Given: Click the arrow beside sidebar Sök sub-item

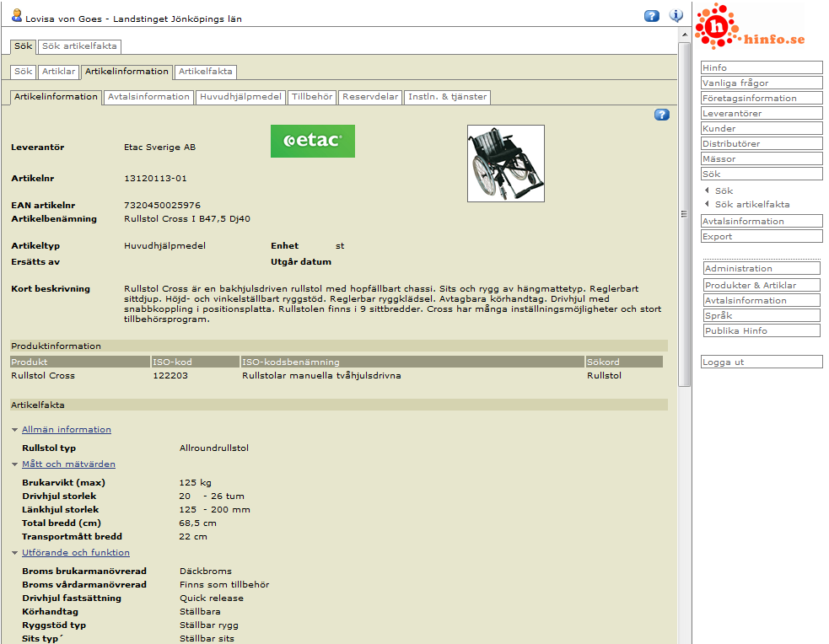Looking at the screenshot, I should click(707, 191).
